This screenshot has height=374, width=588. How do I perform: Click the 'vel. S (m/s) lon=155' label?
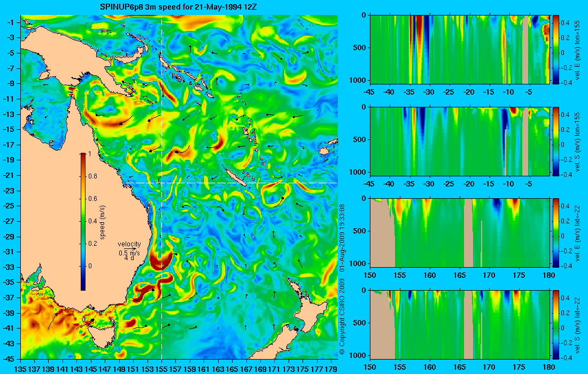(x=577, y=141)
